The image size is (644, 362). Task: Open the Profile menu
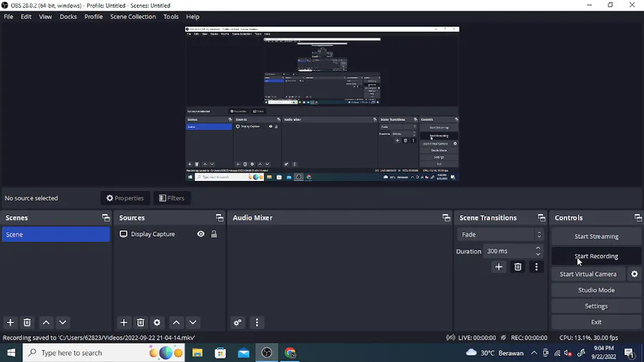pos(94,17)
